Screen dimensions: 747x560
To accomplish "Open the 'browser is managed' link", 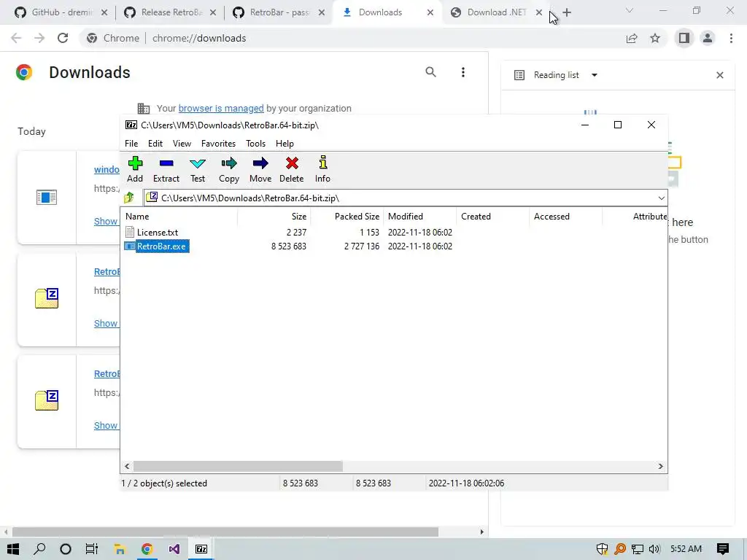I will [x=220, y=109].
